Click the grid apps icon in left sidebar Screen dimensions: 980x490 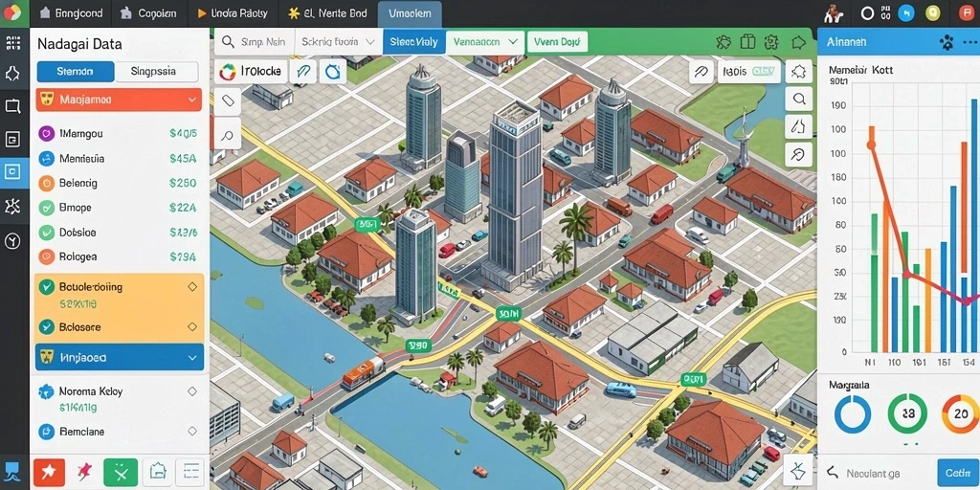pos(12,43)
